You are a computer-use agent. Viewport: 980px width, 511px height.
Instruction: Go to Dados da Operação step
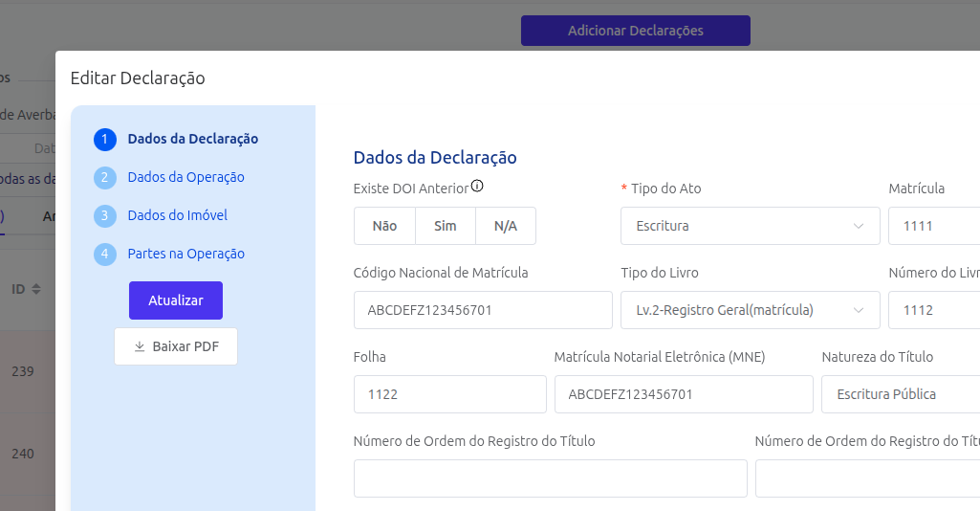pyautogui.click(x=185, y=177)
